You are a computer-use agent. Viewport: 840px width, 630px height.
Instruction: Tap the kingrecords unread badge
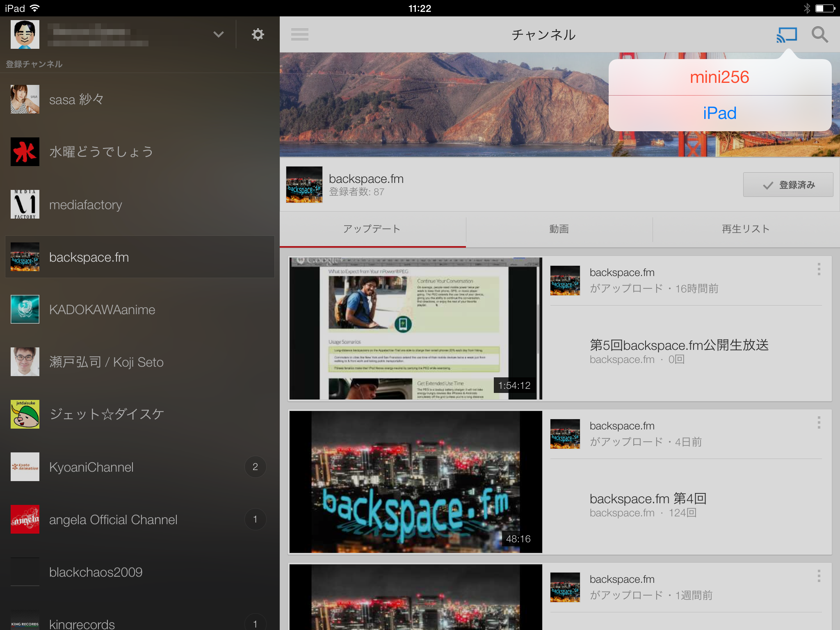coord(255,623)
